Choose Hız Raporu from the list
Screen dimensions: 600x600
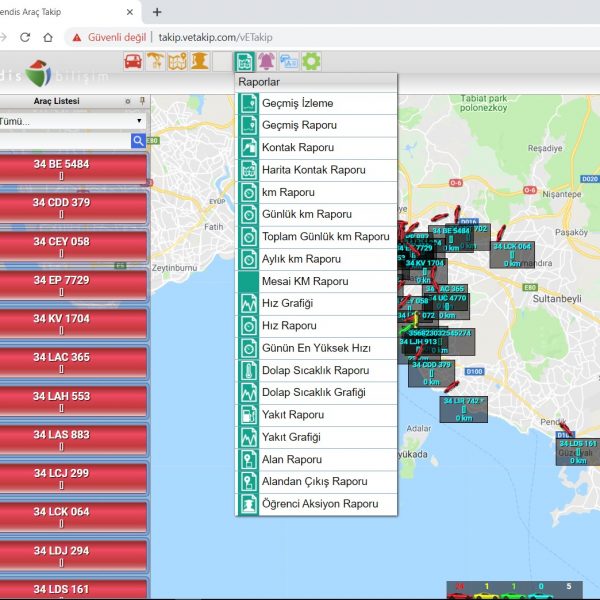pos(317,326)
